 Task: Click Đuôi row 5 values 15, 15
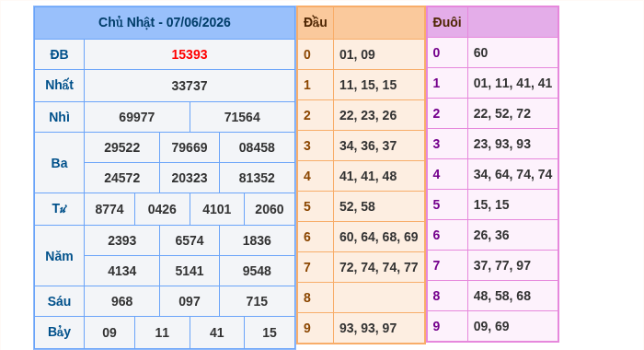tap(491, 204)
